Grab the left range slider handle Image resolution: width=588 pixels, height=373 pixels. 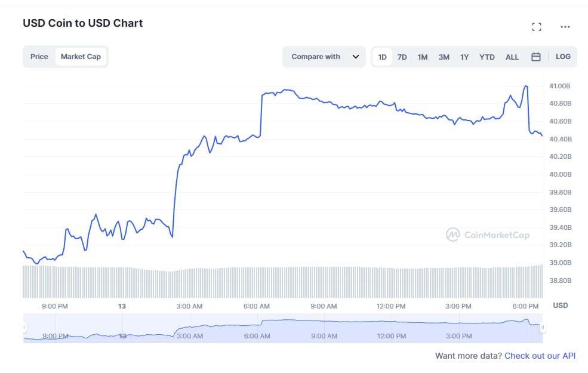[24, 327]
